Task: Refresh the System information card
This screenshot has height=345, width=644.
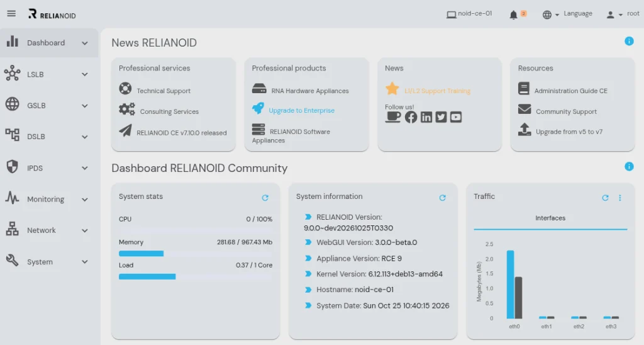Action: coord(442,198)
